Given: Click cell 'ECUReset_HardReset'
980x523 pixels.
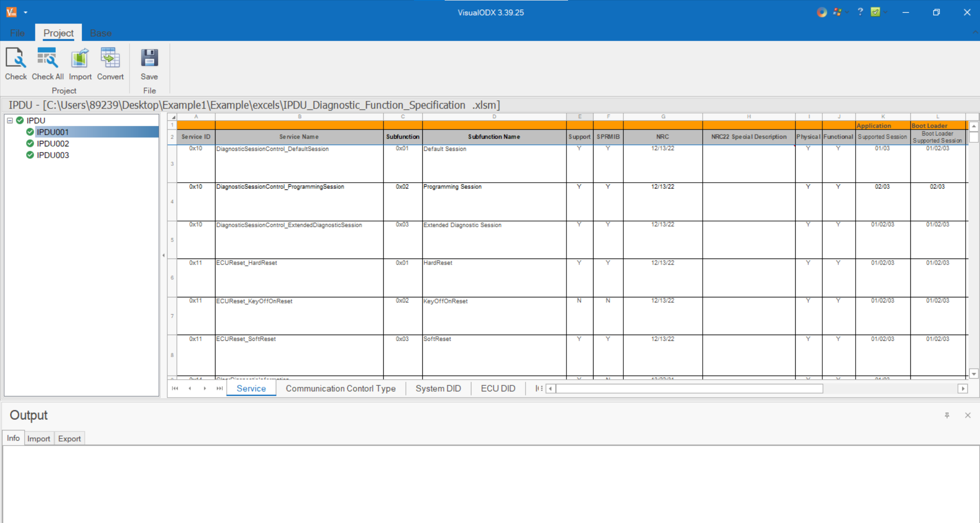Looking at the screenshot, I should click(299, 278).
